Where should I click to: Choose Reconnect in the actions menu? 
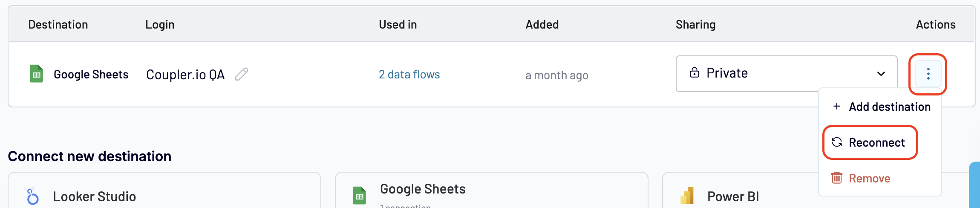tap(876, 142)
